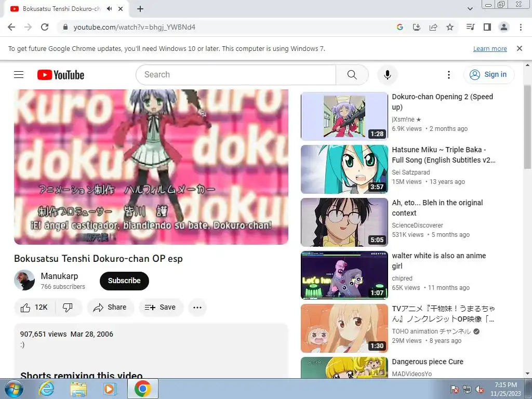Click the page vertical scrollbar thumb
Image resolution: width=532 pixels, height=399 pixels.
click(x=528, y=126)
